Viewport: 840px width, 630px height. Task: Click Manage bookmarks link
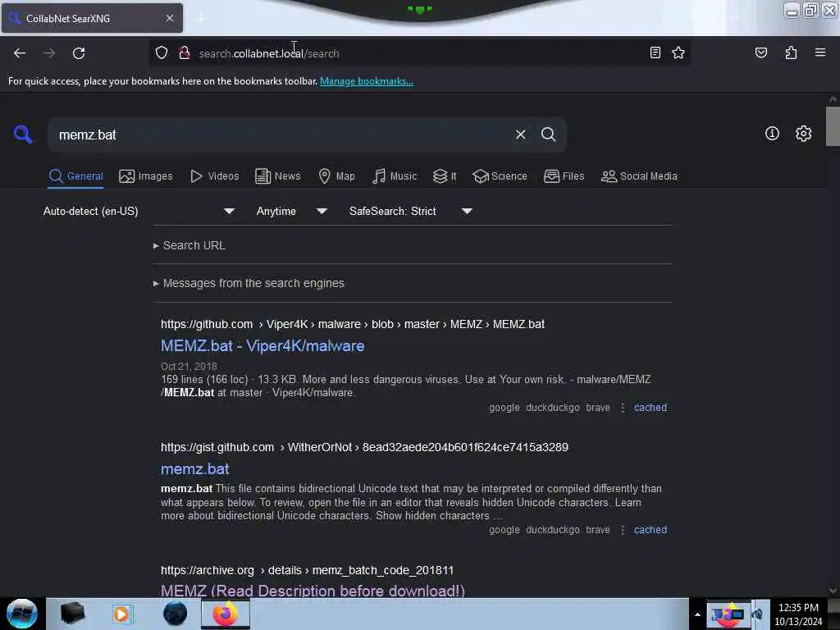click(x=367, y=81)
